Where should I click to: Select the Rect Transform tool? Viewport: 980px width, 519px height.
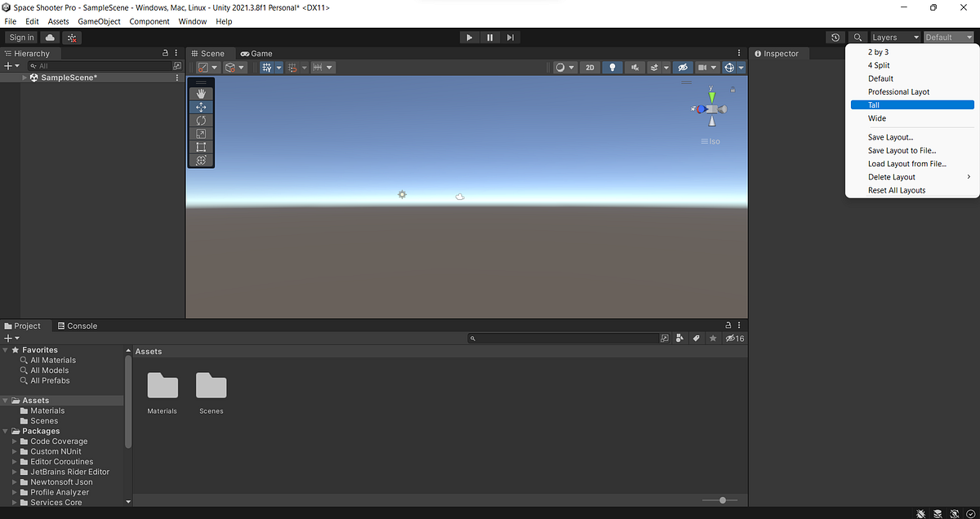[201, 147]
